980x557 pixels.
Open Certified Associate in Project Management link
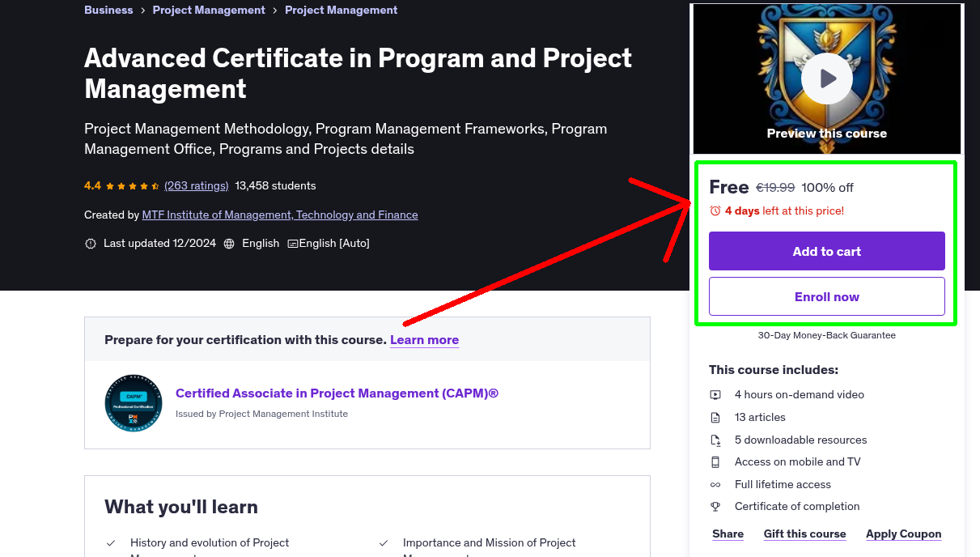point(337,393)
